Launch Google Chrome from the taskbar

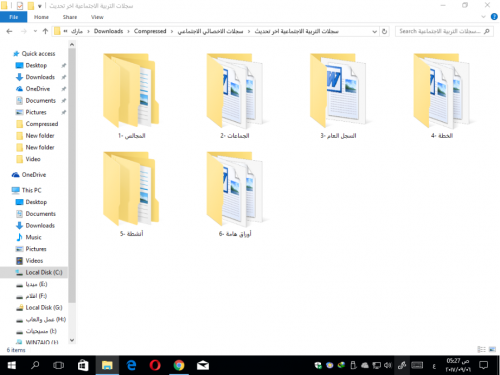179,365
